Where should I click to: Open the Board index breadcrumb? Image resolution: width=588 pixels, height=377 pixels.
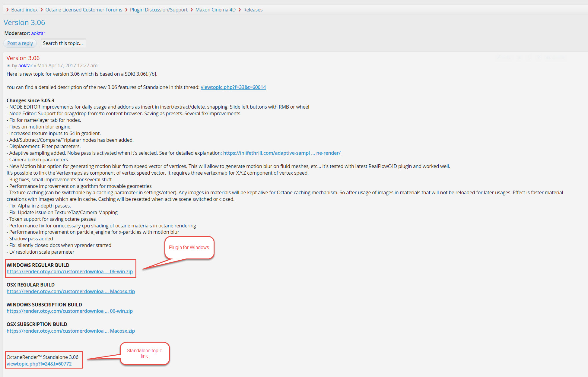pyautogui.click(x=24, y=10)
